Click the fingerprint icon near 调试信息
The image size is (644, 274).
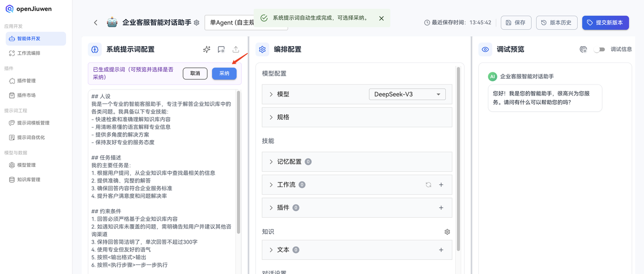584,49
